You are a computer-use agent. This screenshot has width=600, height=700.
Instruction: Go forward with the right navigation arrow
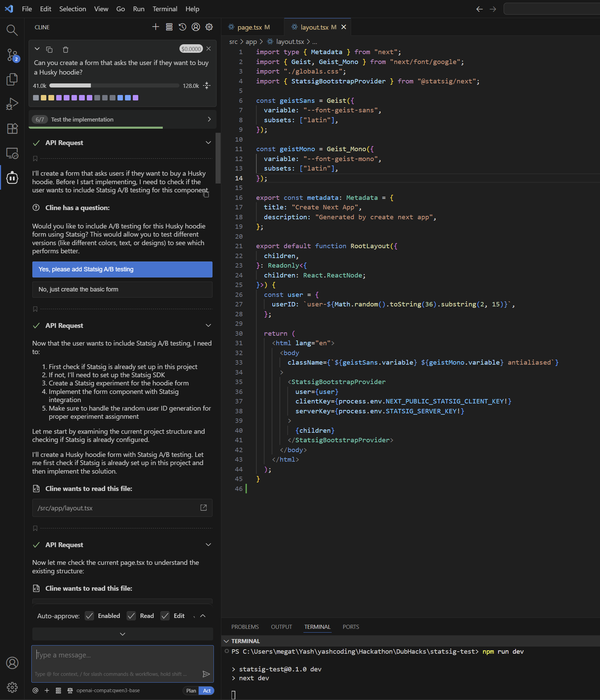(x=493, y=9)
